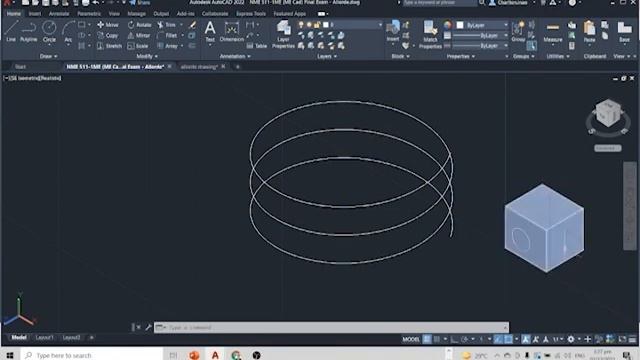Expand the Modify panel
The width and height of the screenshot is (640, 360).
click(147, 56)
